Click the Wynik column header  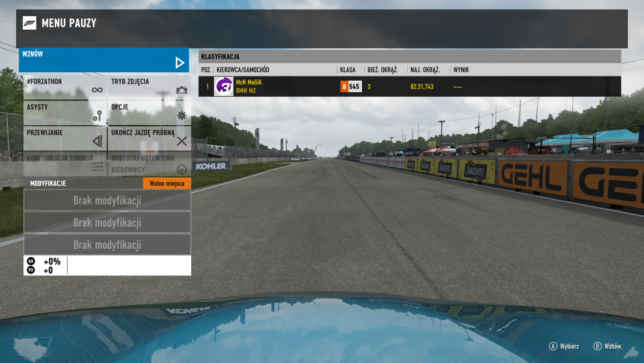click(461, 70)
